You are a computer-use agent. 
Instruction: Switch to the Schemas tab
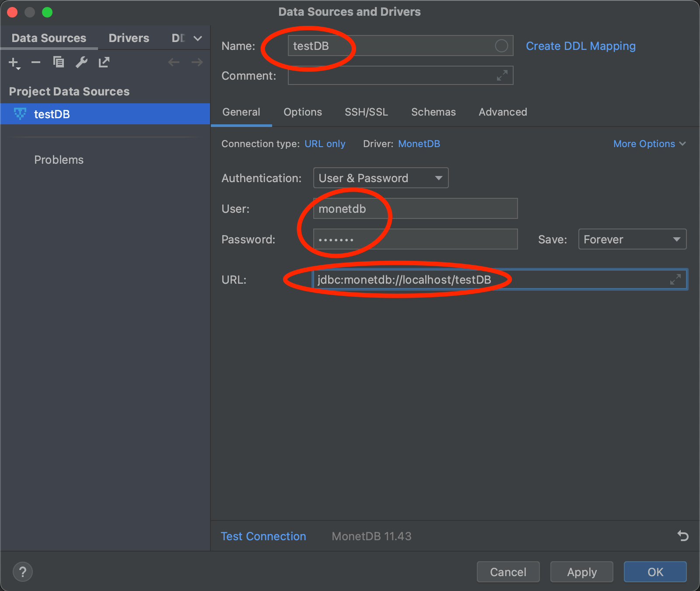point(433,112)
